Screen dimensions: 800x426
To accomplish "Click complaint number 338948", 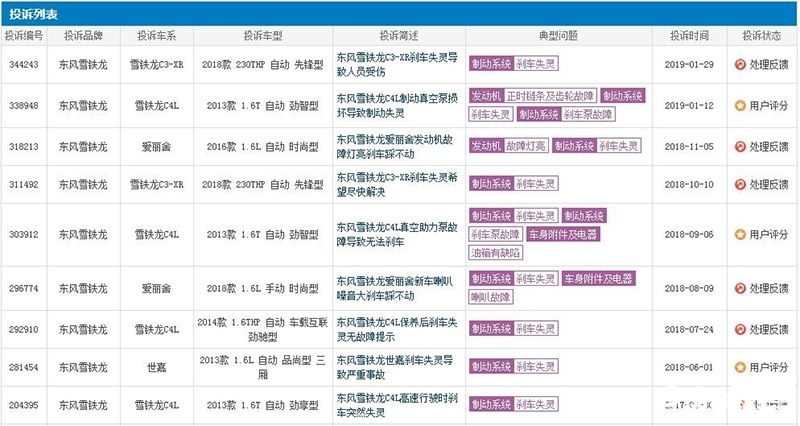I will (x=23, y=106).
